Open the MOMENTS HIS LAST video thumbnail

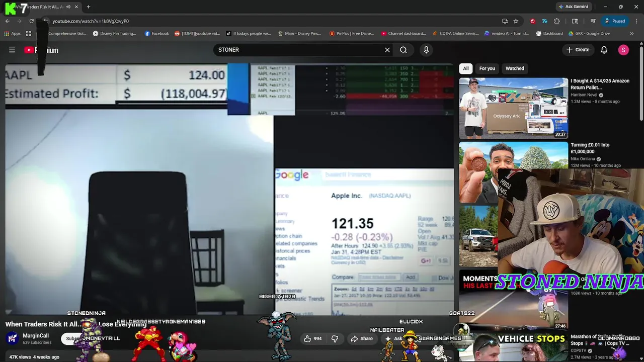tap(513, 300)
